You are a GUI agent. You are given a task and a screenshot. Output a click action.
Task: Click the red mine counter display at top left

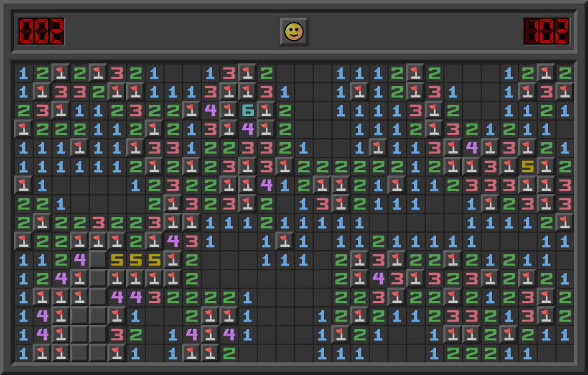[41, 31]
